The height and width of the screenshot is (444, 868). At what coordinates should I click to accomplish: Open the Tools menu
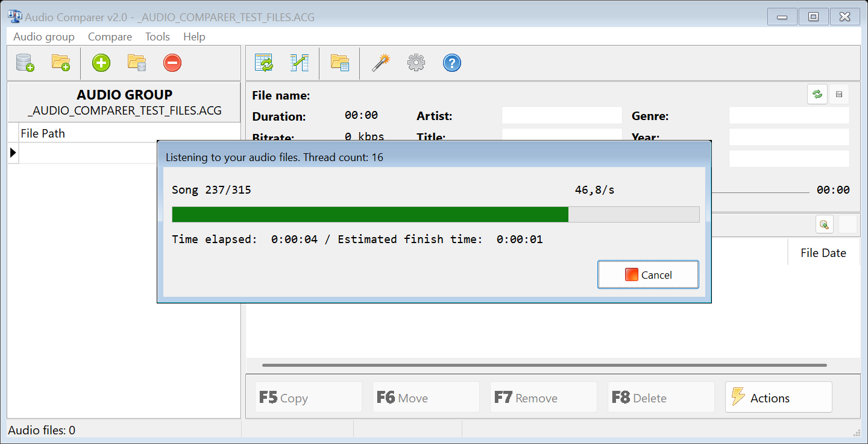[x=157, y=37]
